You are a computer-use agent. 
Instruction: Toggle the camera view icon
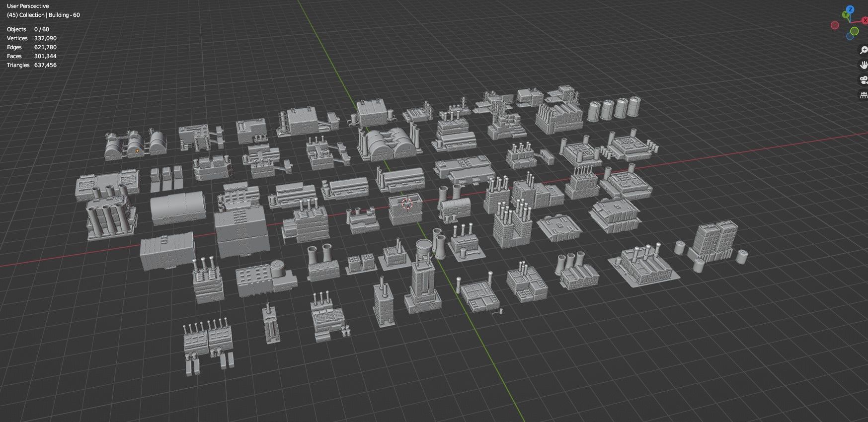864,80
